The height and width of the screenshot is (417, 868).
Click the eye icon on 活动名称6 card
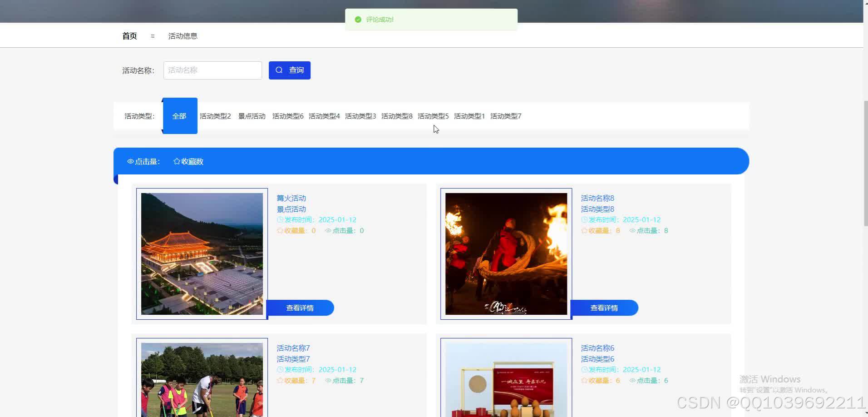(632, 381)
